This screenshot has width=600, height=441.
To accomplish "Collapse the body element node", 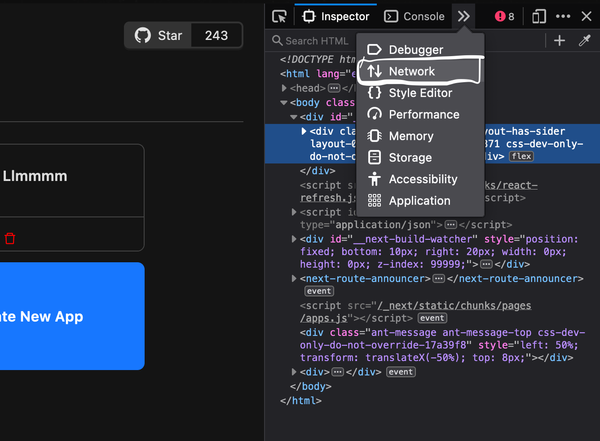I will [284, 103].
